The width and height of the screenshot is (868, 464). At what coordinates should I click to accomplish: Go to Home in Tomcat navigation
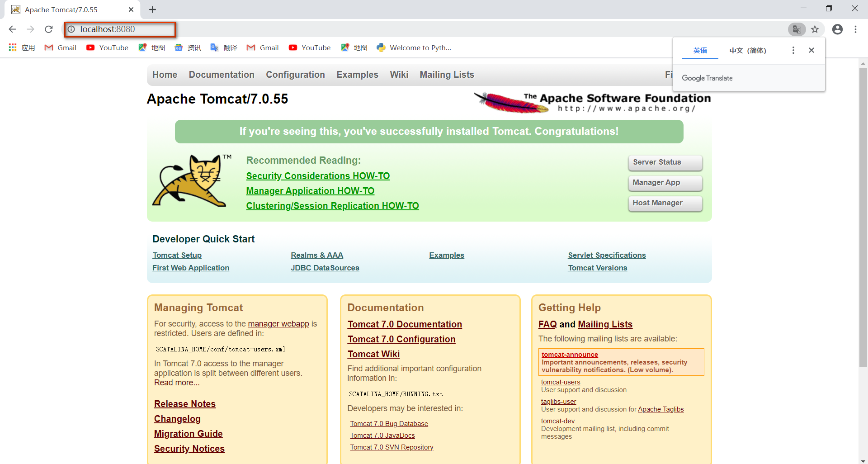[165, 75]
